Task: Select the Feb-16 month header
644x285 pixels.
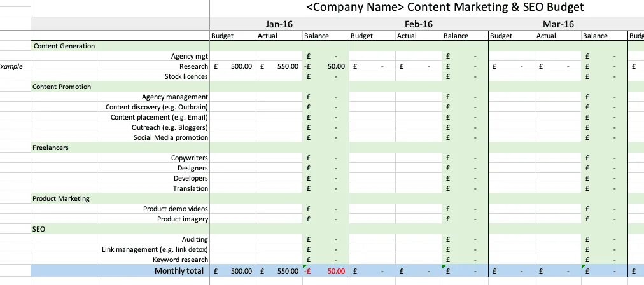Action: pos(419,24)
